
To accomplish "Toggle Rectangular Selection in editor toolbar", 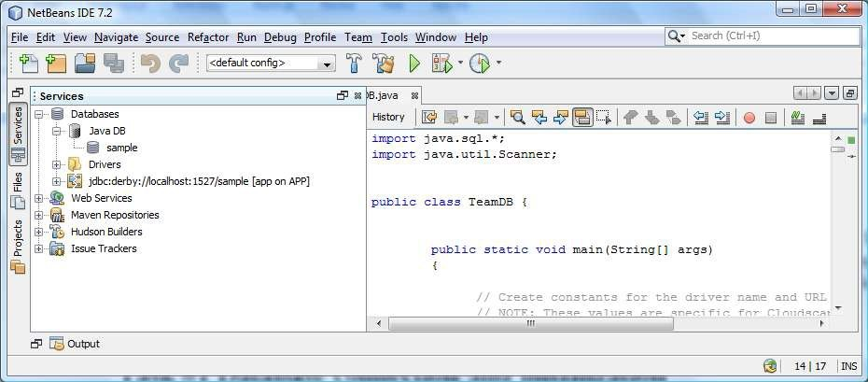I will pyautogui.click(x=603, y=117).
